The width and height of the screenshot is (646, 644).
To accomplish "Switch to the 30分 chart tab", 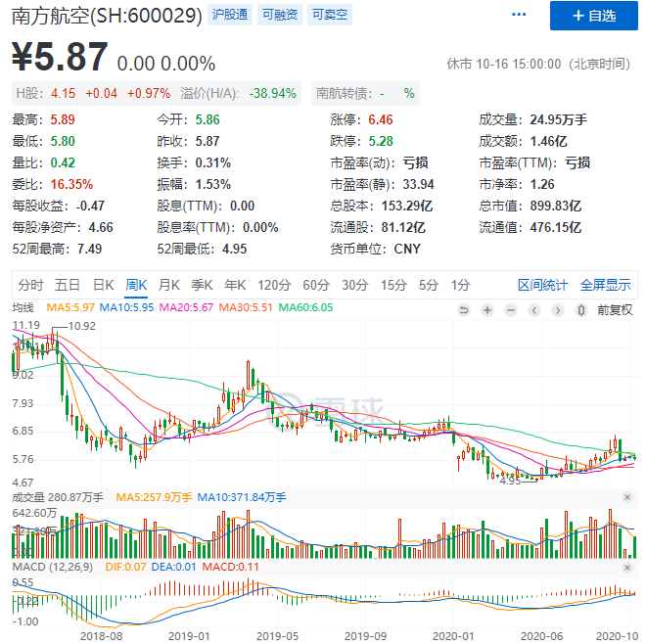I will 354,285.
